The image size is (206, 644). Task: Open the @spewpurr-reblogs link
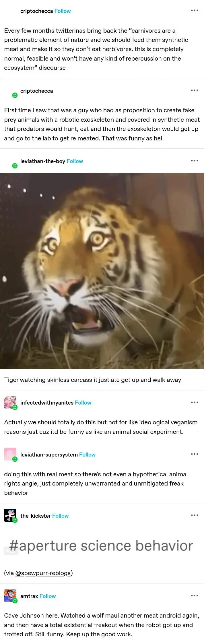[43, 573]
